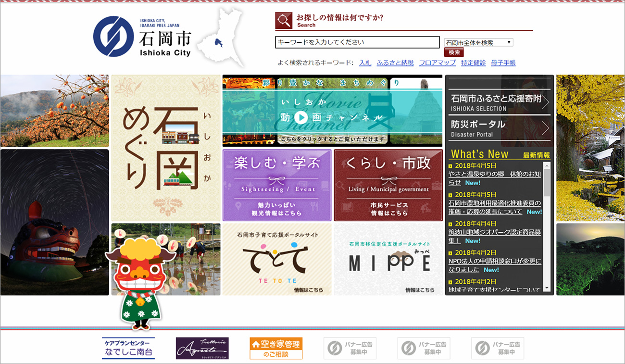Viewport: 625px width, 364px height.
Task: Click the 特定健診 keyword link
Action: point(474,63)
